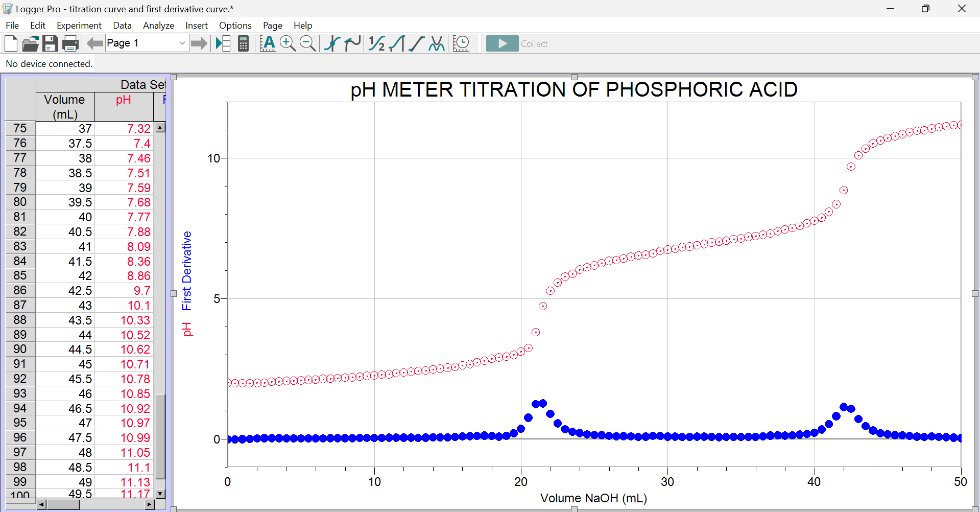Screen dimensions: 980x512
Task: Go to next page with the right arrow
Action: 199,43
